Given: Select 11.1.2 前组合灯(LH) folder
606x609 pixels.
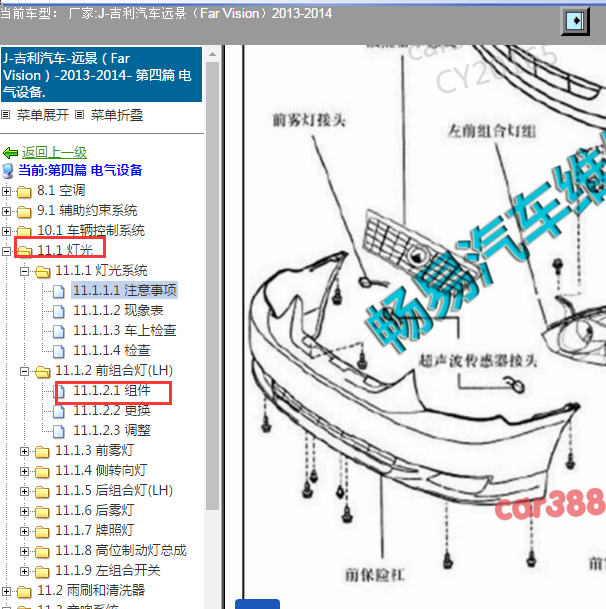Looking at the screenshot, I should (114, 371).
